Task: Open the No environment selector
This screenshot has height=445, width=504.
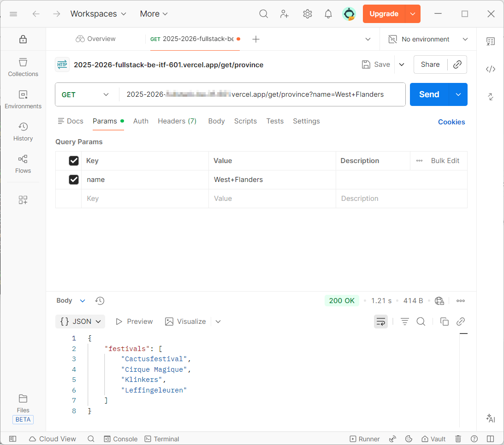Action: [427, 39]
